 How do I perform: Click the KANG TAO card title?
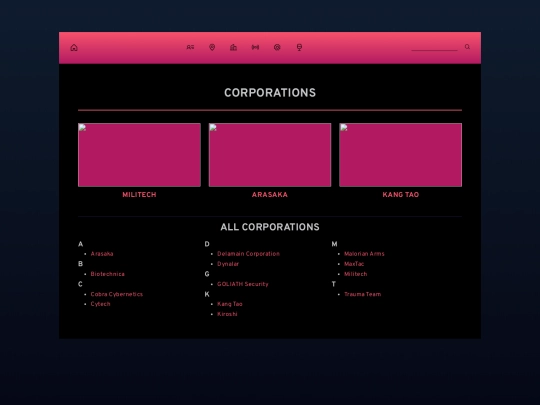coord(401,195)
